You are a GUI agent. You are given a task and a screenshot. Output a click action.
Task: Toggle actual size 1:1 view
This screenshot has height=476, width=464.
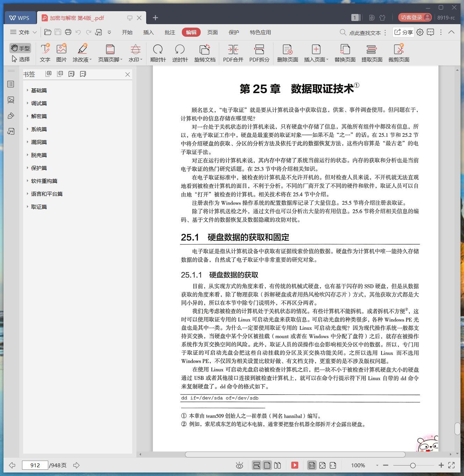pyautogui.click(x=312, y=465)
